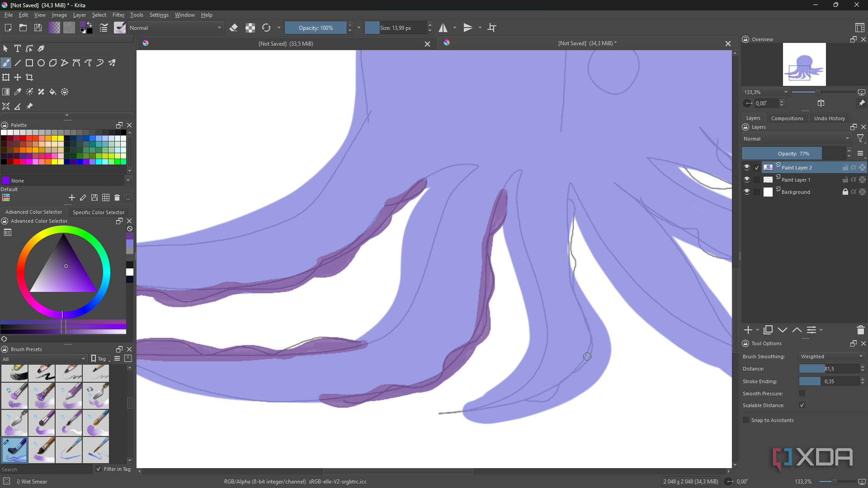Click the brush preset Search field
This screenshot has width=868, height=488.
(x=46, y=469)
